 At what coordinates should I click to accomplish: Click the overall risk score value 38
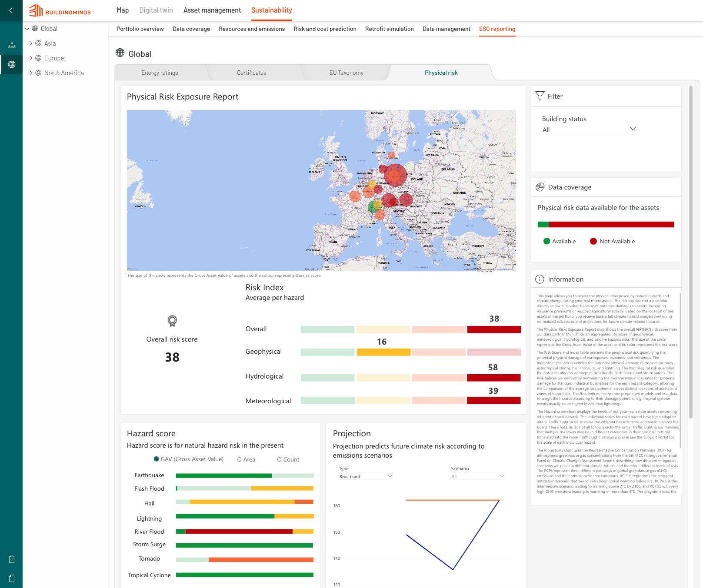pyautogui.click(x=172, y=357)
